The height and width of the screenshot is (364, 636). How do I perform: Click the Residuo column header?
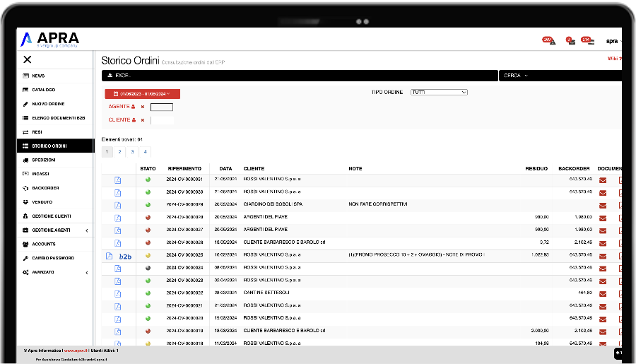[x=536, y=168]
